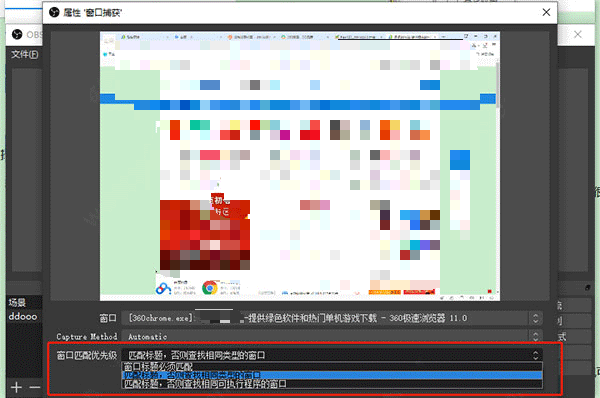
Task: Click the window capture preview thumbnail
Action: (x=300, y=166)
